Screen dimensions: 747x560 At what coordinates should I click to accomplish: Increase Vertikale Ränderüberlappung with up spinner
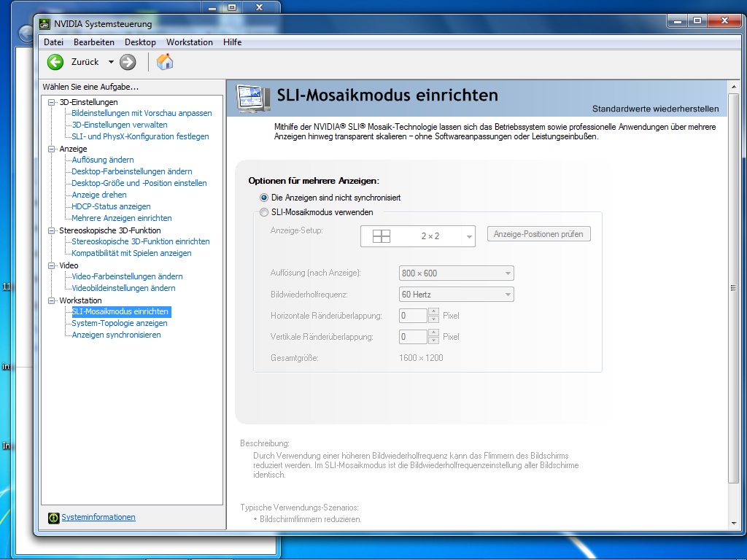pyautogui.click(x=433, y=332)
